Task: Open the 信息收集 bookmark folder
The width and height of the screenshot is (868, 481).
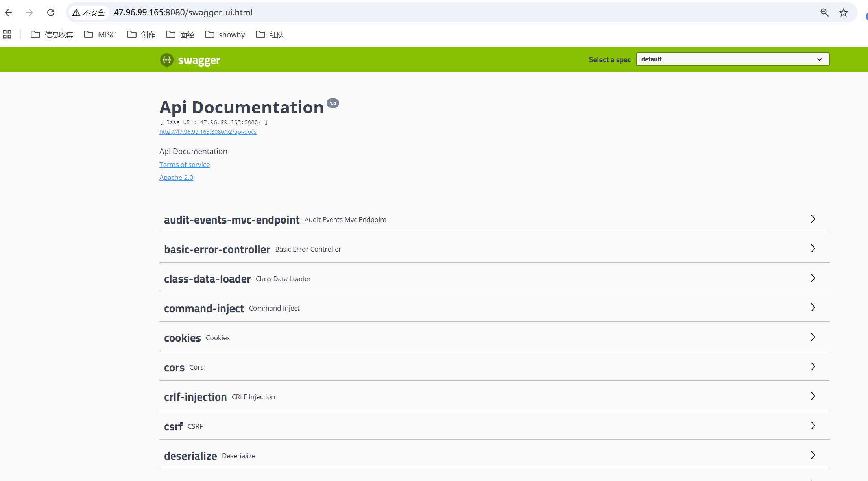Action: tap(52, 35)
